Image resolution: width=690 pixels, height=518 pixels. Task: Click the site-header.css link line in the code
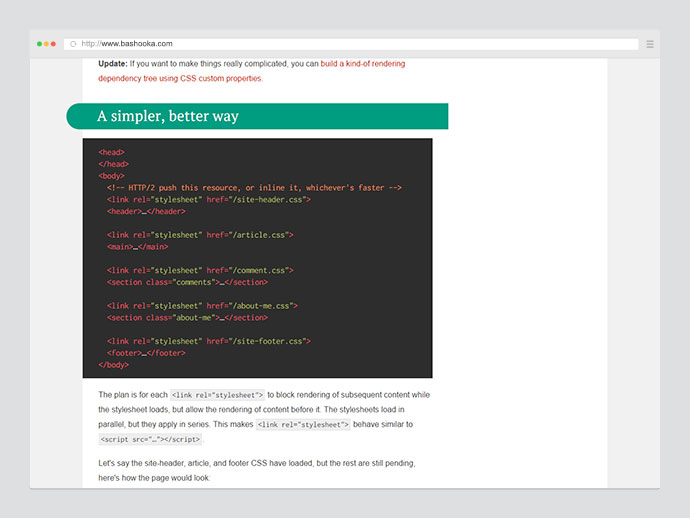209,200
